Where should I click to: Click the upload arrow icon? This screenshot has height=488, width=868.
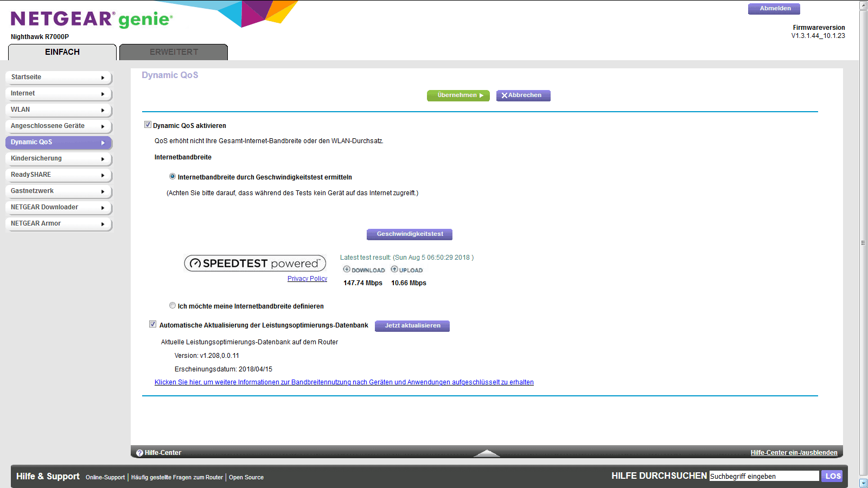point(394,269)
